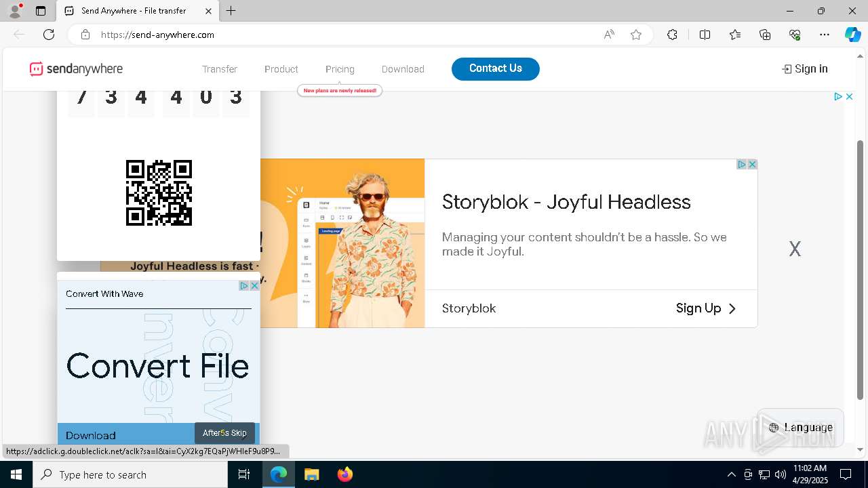Click the Sign in link
Viewport: 868px width, 488px height.
pyautogui.click(x=805, y=68)
